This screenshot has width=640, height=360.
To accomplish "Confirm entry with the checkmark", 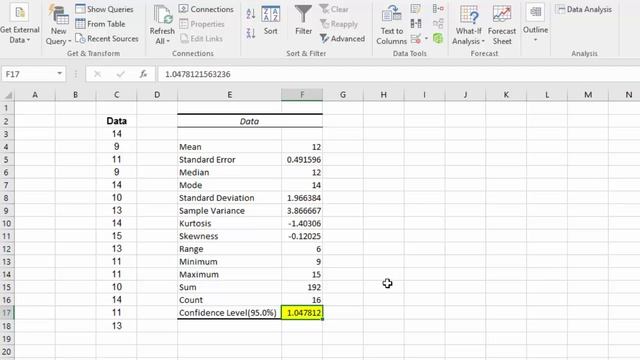I will 120,74.
